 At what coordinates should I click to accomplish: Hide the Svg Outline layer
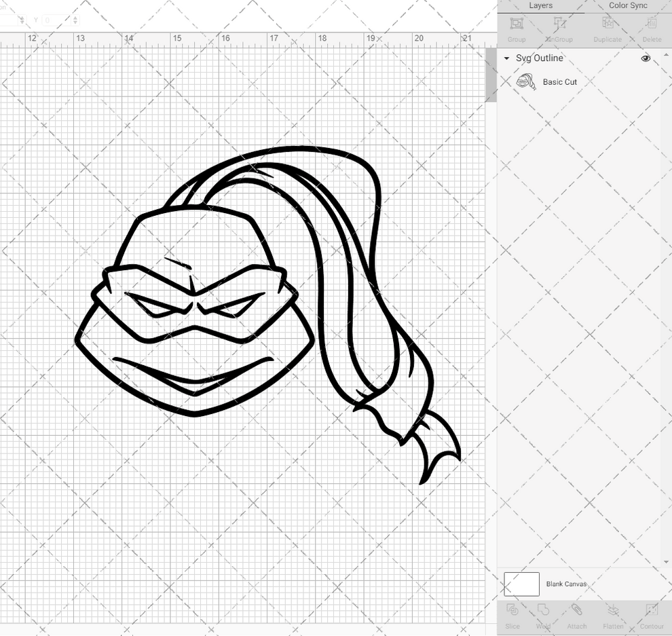coord(646,58)
